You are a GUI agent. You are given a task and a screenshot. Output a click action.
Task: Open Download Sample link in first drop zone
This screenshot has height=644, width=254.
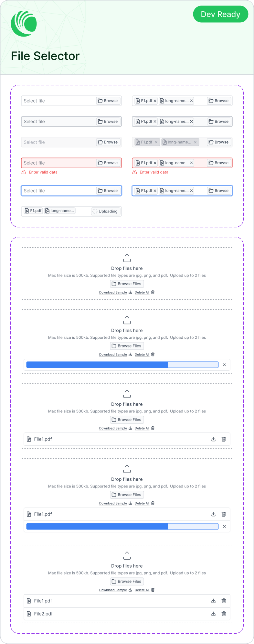pos(113,292)
